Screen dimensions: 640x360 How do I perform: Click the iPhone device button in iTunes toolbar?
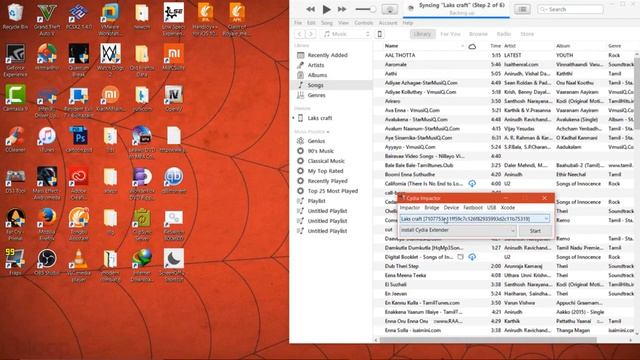pos(380,34)
